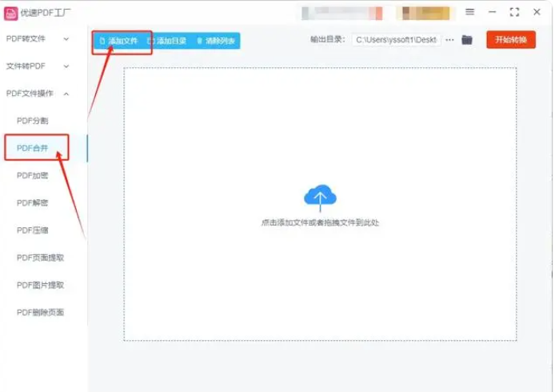Collapse the PDF文件操作 section chevron
555x392 pixels.
pyautogui.click(x=66, y=94)
